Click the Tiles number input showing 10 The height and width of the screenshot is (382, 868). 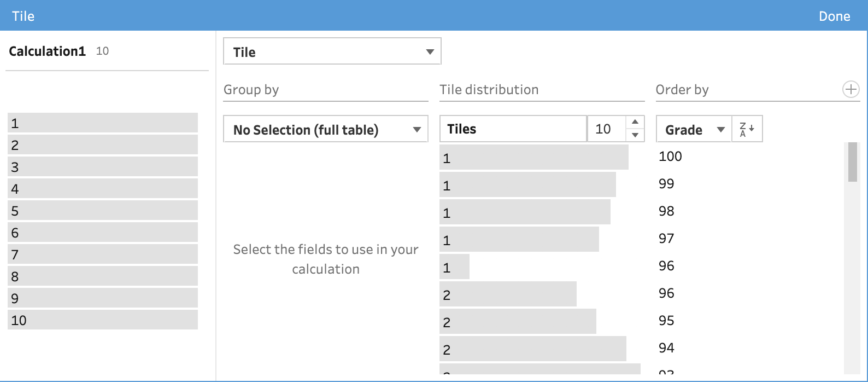tap(606, 129)
